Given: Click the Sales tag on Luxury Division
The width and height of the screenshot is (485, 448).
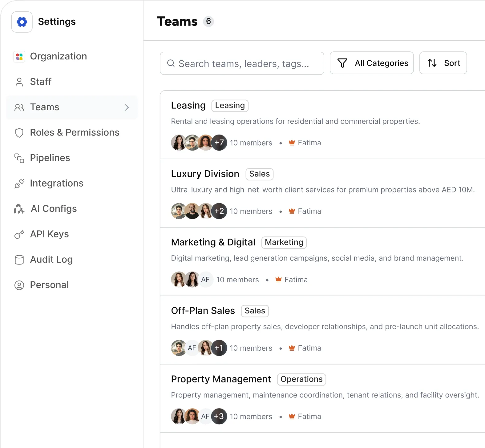Looking at the screenshot, I should point(260,174).
